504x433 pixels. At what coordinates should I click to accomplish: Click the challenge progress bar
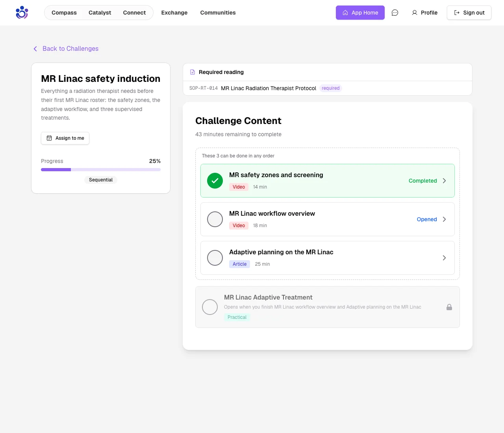point(101,170)
